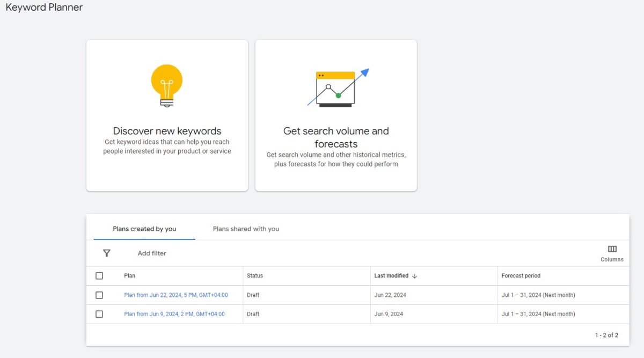This screenshot has height=358, width=644.
Task: Click the Last modified sort arrow
Action: click(415, 276)
